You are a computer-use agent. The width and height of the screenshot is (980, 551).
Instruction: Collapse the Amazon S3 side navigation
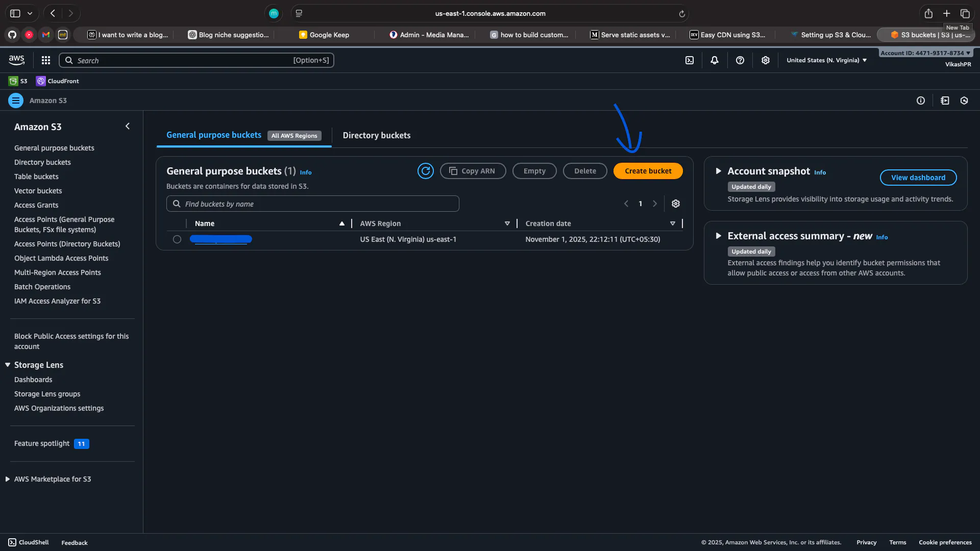coord(128,126)
